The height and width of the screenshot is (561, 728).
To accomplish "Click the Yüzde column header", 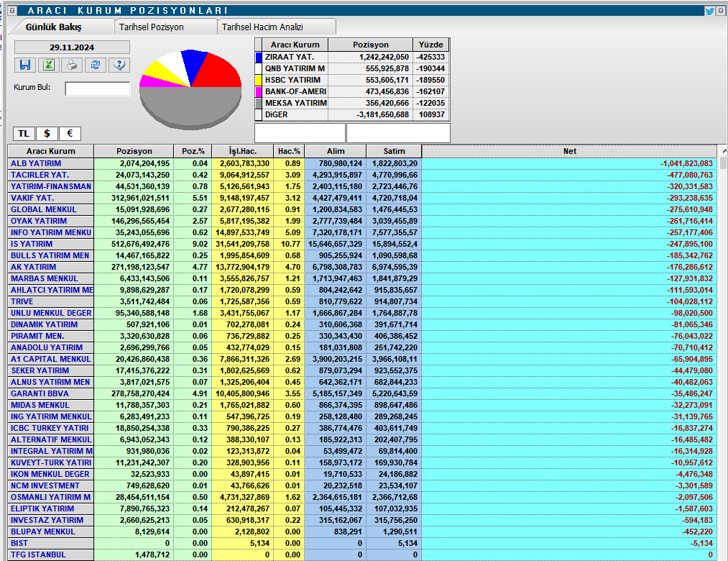I will pos(431,45).
